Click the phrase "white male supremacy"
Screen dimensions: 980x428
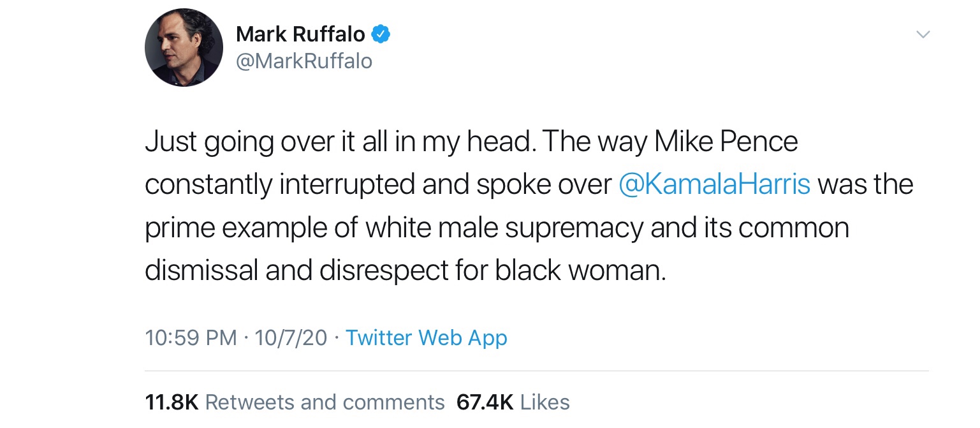point(505,228)
